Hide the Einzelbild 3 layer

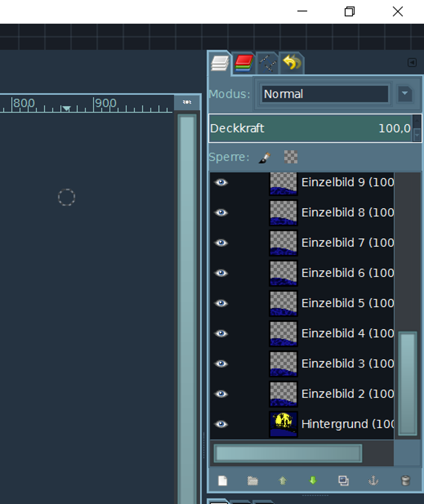221,364
